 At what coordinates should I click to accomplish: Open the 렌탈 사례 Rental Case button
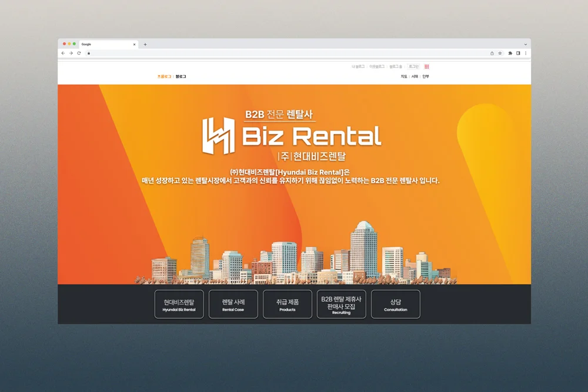pos(233,304)
